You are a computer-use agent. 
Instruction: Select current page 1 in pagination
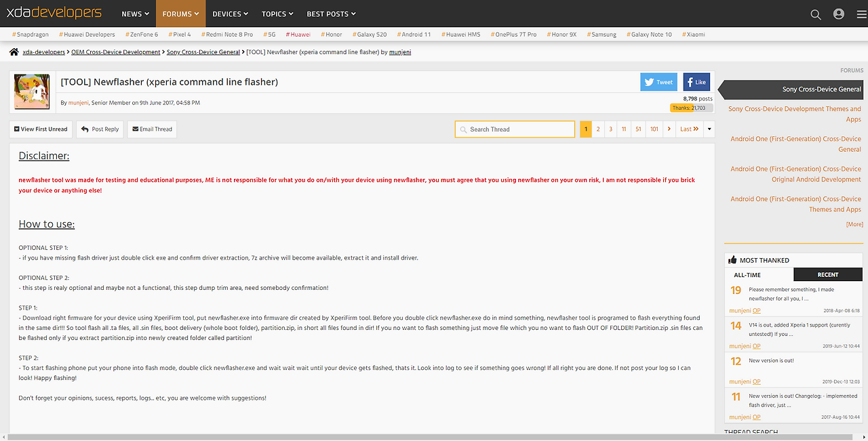pos(586,129)
